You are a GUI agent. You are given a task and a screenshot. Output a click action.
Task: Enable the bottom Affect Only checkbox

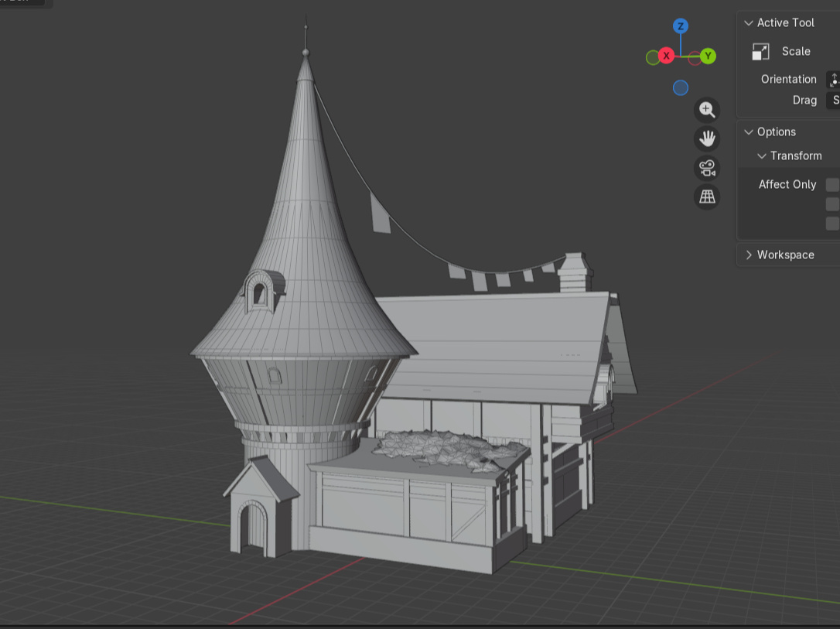coord(832,224)
